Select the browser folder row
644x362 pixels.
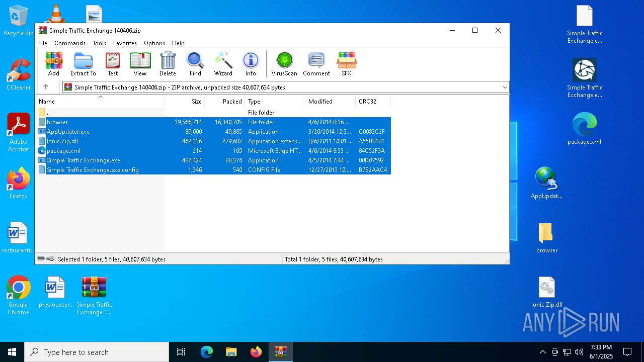pyautogui.click(x=214, y=122)
